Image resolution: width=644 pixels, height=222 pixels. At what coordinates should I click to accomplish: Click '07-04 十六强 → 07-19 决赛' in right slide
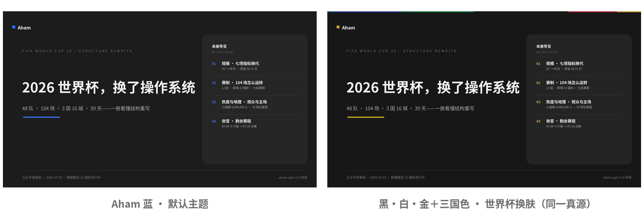(564, 127)
